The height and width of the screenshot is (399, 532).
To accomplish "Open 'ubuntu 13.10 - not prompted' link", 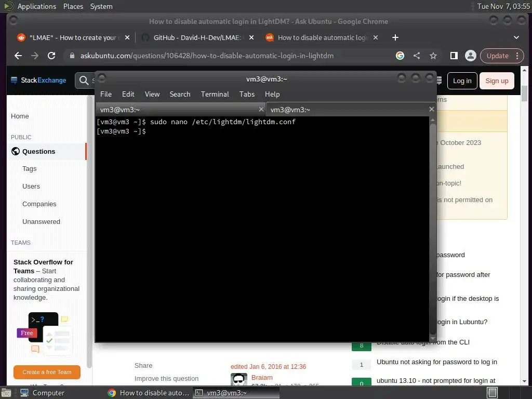I will [436, 381].
